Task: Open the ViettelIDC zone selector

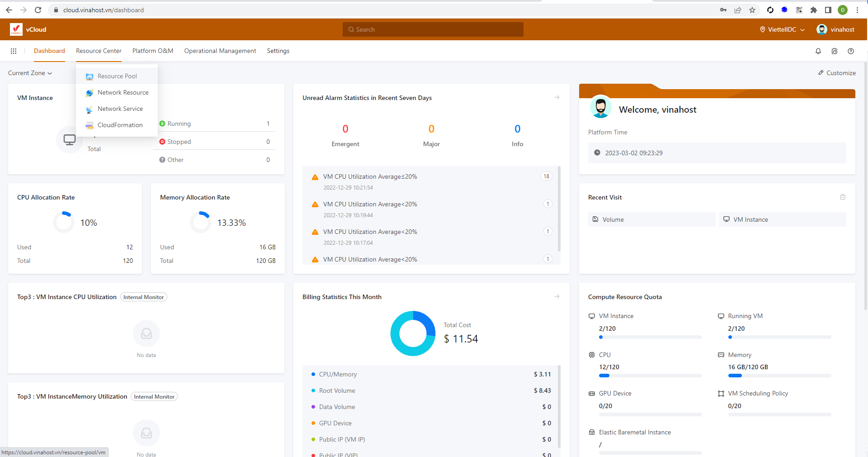Action: (782, 29)
